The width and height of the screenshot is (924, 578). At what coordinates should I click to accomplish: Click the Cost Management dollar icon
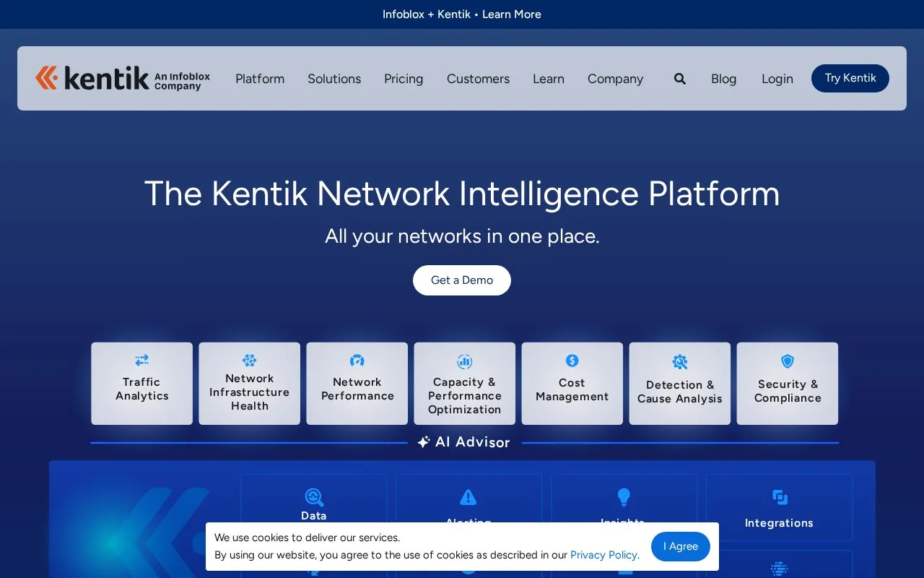(572, 361)
